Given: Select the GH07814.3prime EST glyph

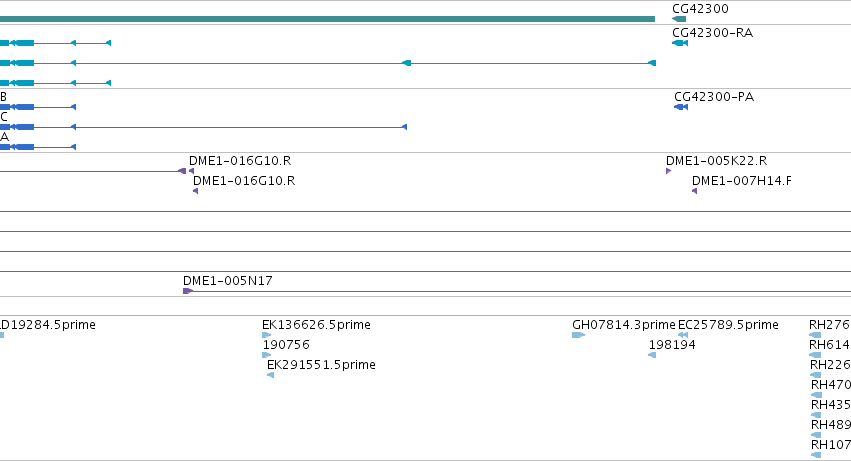Looking at the screenshot, I should click(x=579, y=335).
